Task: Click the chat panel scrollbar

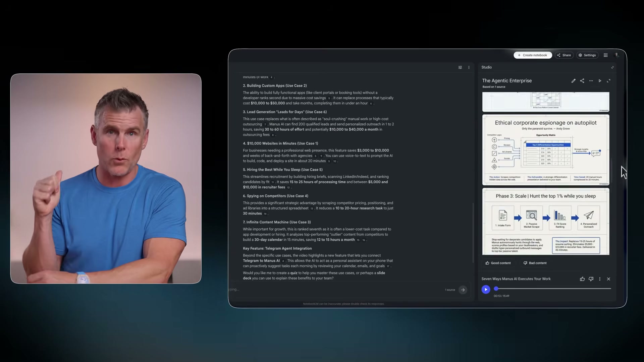Action: [473, 233]
